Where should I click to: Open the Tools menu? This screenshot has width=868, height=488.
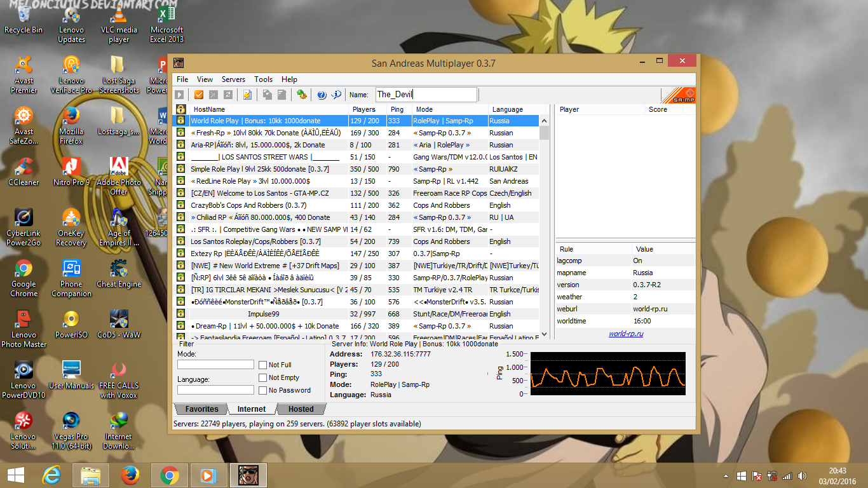pyautogui.click(x=263, y=79)
